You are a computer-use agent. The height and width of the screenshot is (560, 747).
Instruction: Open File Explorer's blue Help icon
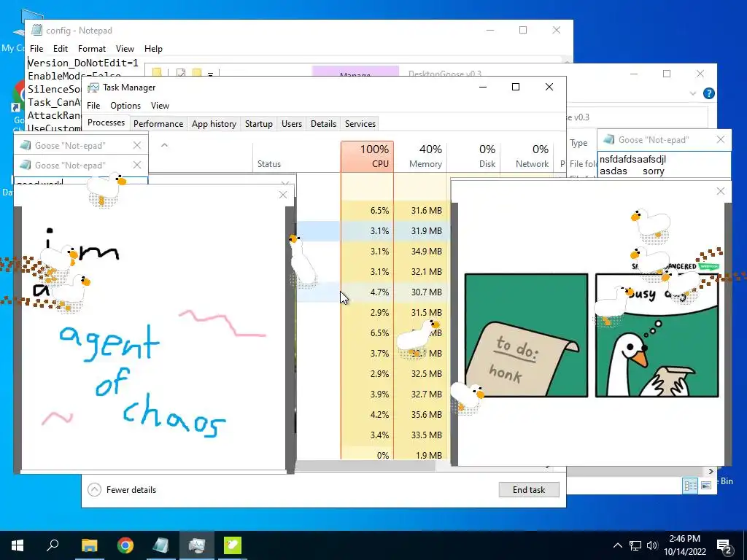(x=708, y=93)
